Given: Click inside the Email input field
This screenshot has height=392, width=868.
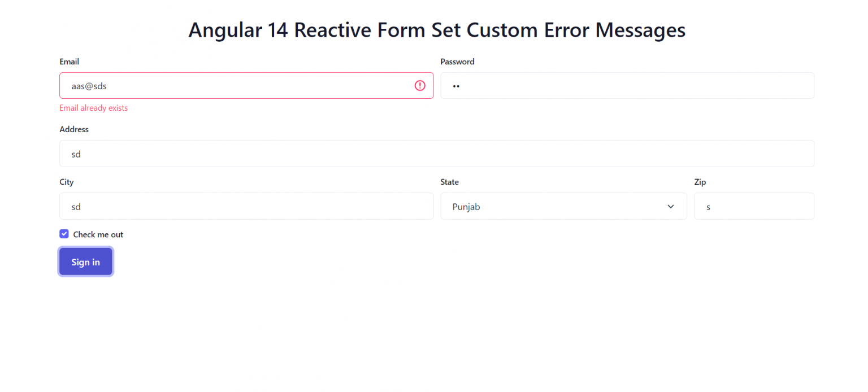Looking at the screenshot, I should click(x=226, y=85).
